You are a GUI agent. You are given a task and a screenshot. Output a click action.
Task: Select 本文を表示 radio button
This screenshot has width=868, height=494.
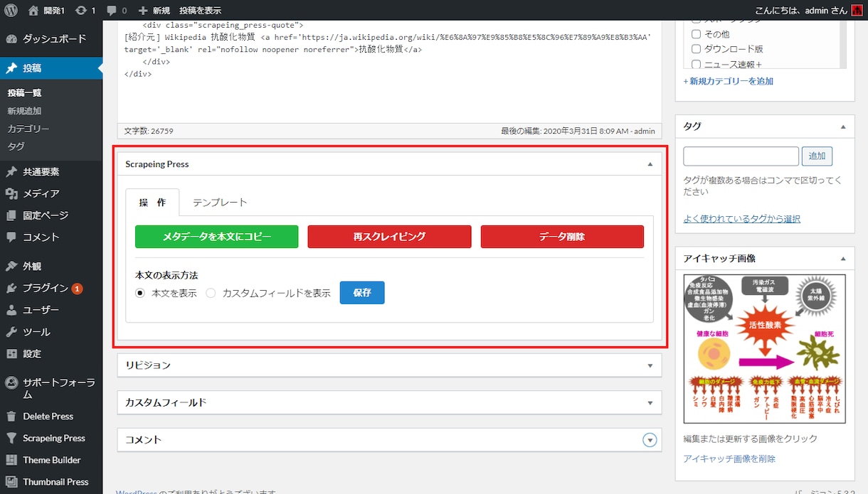tap(140, 293)
